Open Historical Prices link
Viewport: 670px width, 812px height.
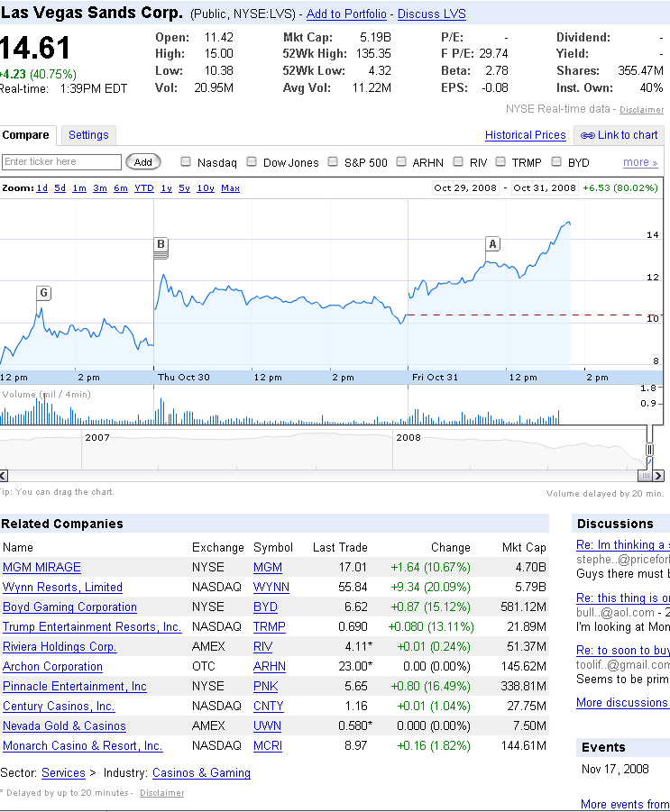click(526, 135)
